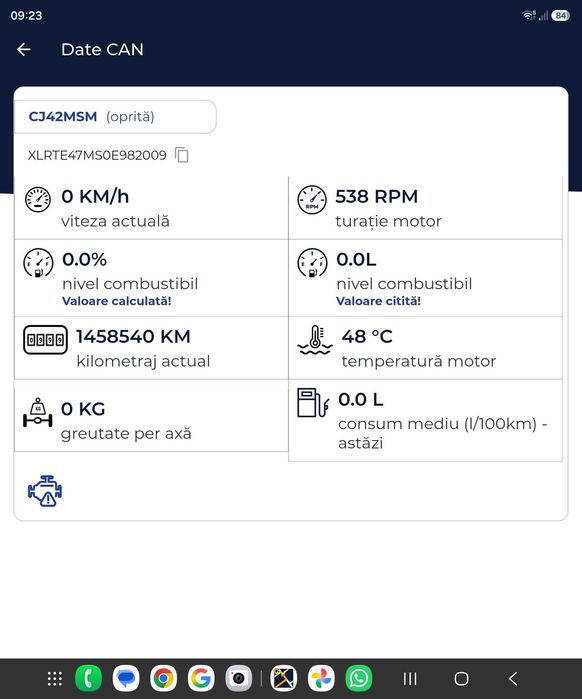The height and width of the screenshot is (699, 582).
Task: Tap the engine temperature thermometer icon
Action: tap(315, 340)
